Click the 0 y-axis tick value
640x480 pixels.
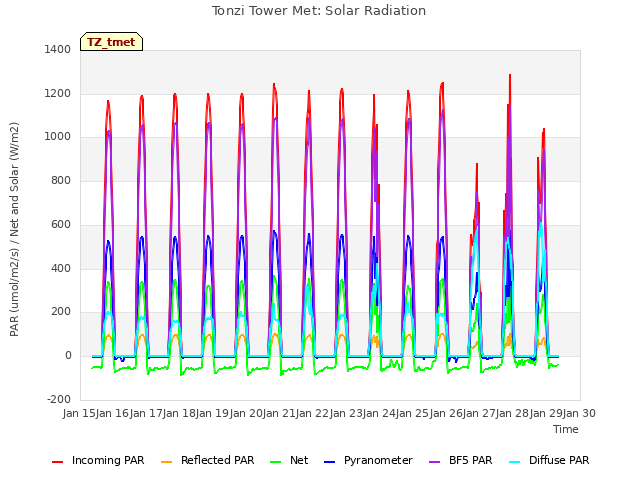coord(68,356)
